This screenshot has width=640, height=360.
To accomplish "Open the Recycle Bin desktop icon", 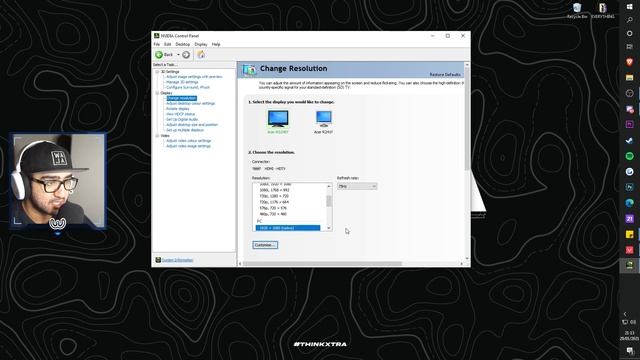I will tap(577, 11).
